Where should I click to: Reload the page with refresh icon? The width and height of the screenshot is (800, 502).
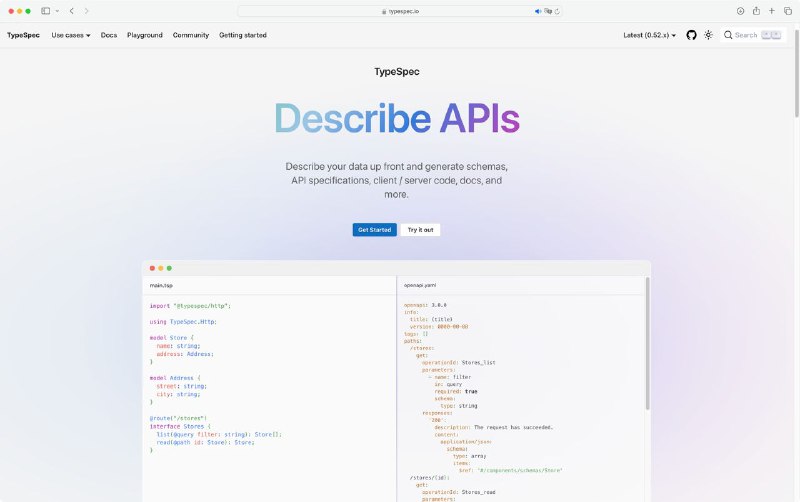(x=557, y=11)
